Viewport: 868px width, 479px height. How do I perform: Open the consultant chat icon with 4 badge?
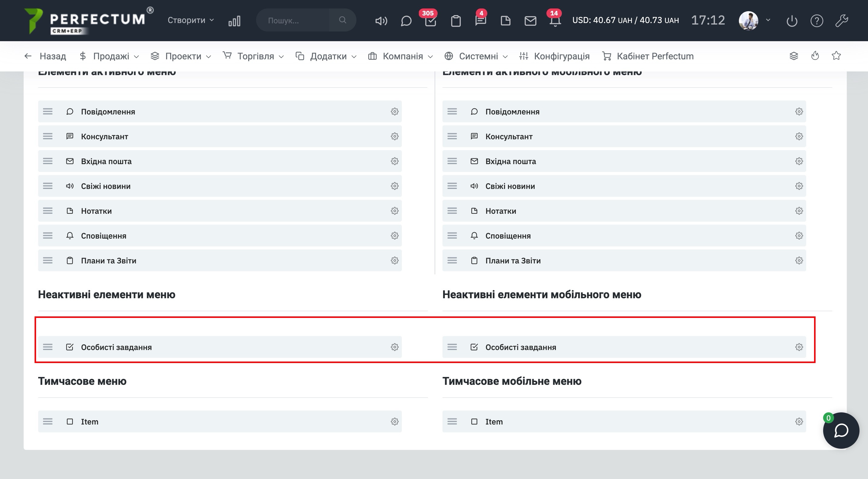(x=480, y=21)
